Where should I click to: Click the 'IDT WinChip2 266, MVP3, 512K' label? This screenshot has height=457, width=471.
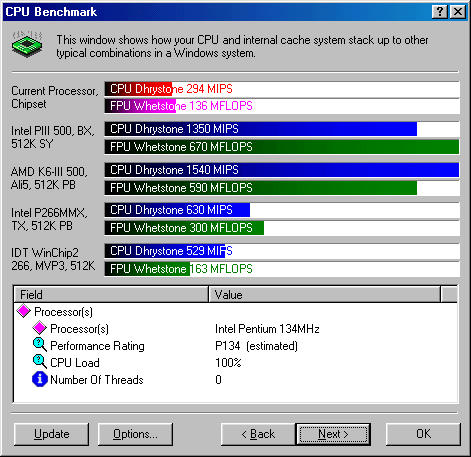pyautogui.click(x=53, y=259)
